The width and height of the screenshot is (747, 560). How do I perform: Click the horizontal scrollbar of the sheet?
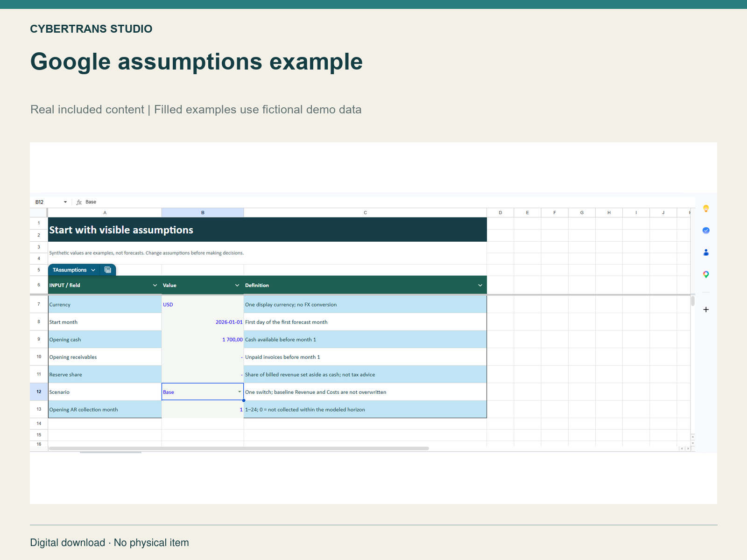[239, 448]
